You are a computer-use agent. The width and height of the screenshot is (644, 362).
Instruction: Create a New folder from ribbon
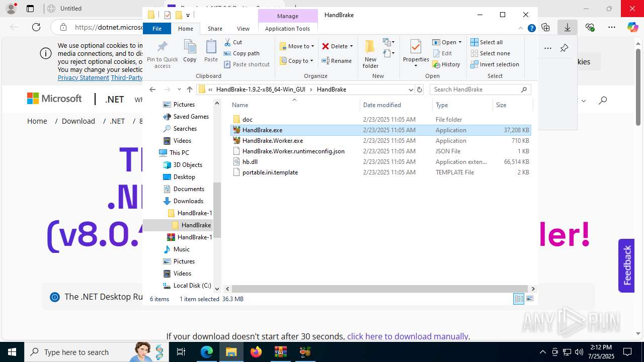pyautogui.click(x=370, y=54)
